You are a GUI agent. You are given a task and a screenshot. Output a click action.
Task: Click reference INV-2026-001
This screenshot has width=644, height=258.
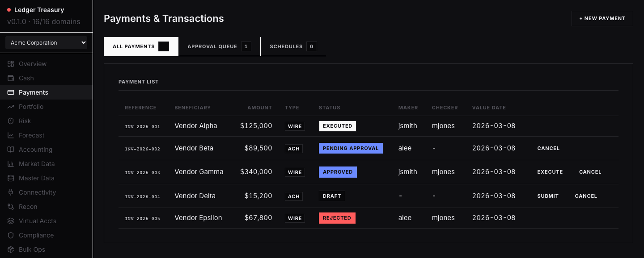pos(142,127)
